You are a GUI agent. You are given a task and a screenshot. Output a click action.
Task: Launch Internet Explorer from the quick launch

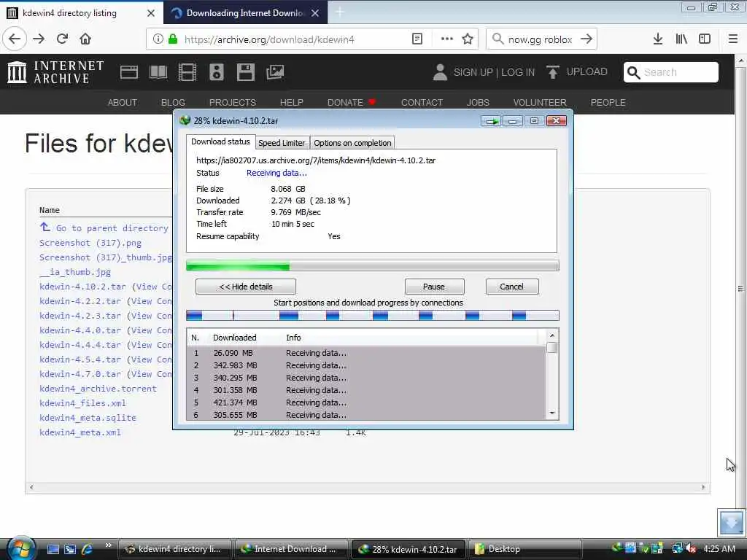87,549
